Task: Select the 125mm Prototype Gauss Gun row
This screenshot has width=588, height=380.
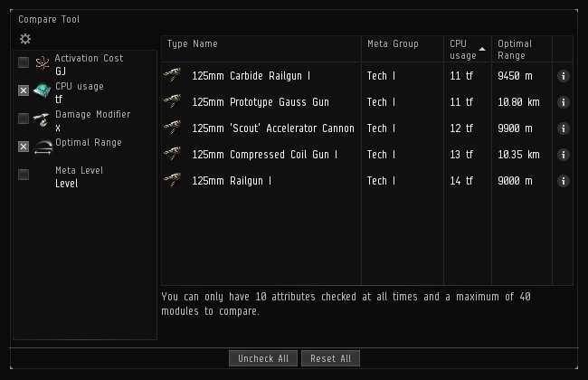Action: coord(367,102)
